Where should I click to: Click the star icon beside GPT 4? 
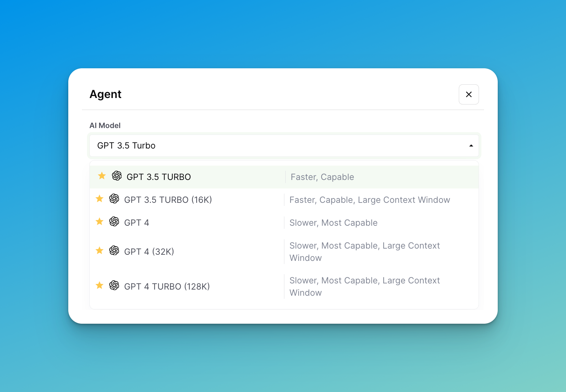pos(99,222)
